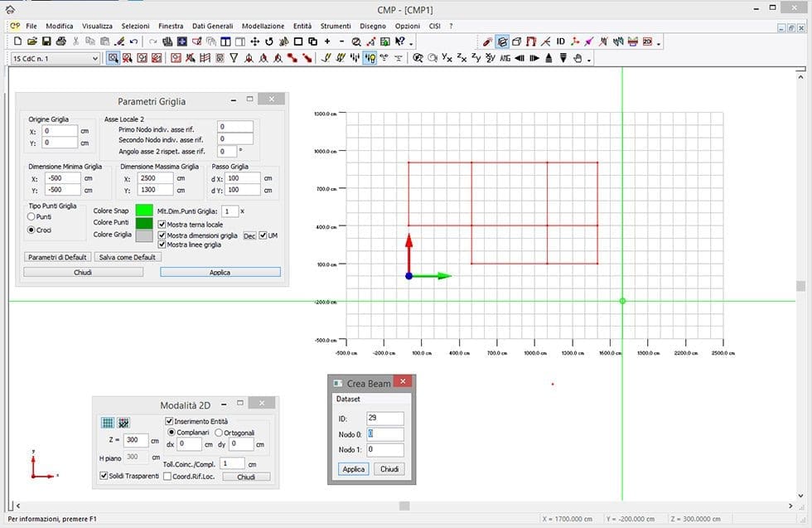Click the pan hand tool icon

tap(578, 58)
